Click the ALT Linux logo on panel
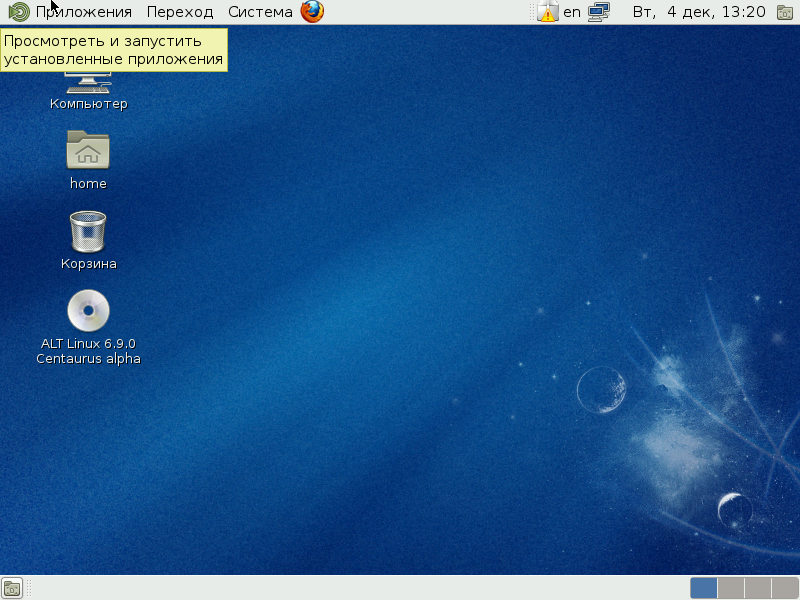Screen dimensions: 800x600 pyautogui.click(x=19, y=12)
